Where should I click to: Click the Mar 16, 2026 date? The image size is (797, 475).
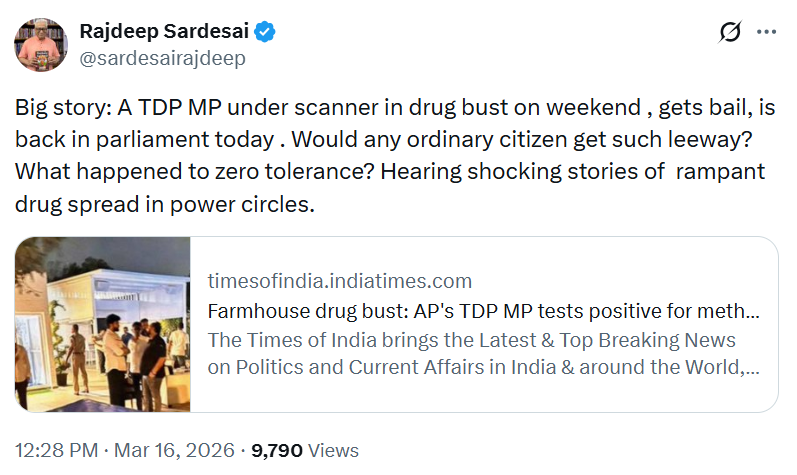[x=177, y=451]
